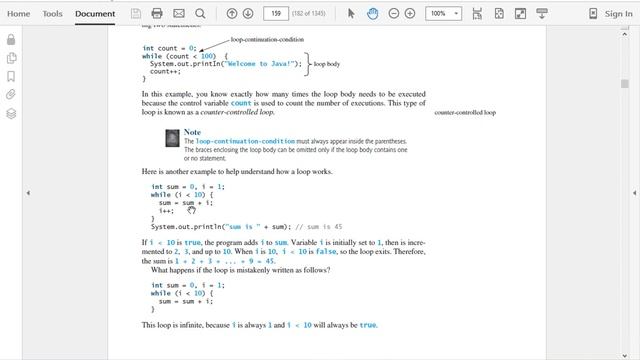The image size is (640, 360).
Task: Click the Save file icon
Action: point(136,13)
